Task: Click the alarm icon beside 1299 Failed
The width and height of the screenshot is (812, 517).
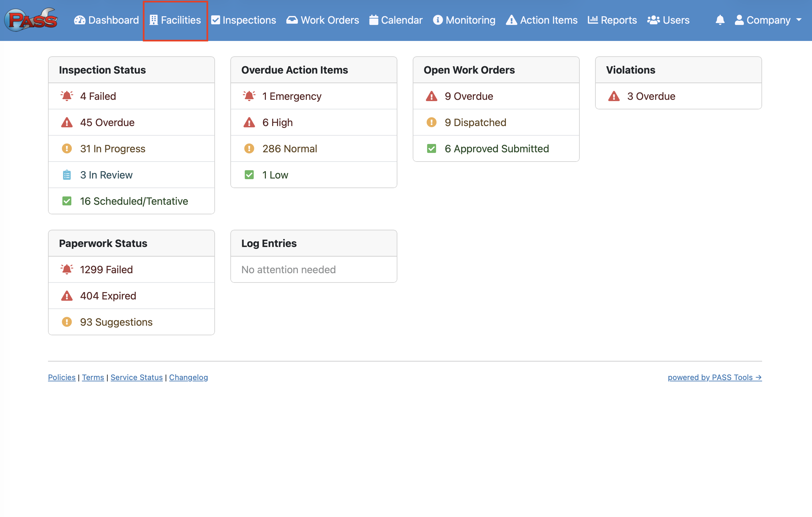Action: [x=67, y=269]
